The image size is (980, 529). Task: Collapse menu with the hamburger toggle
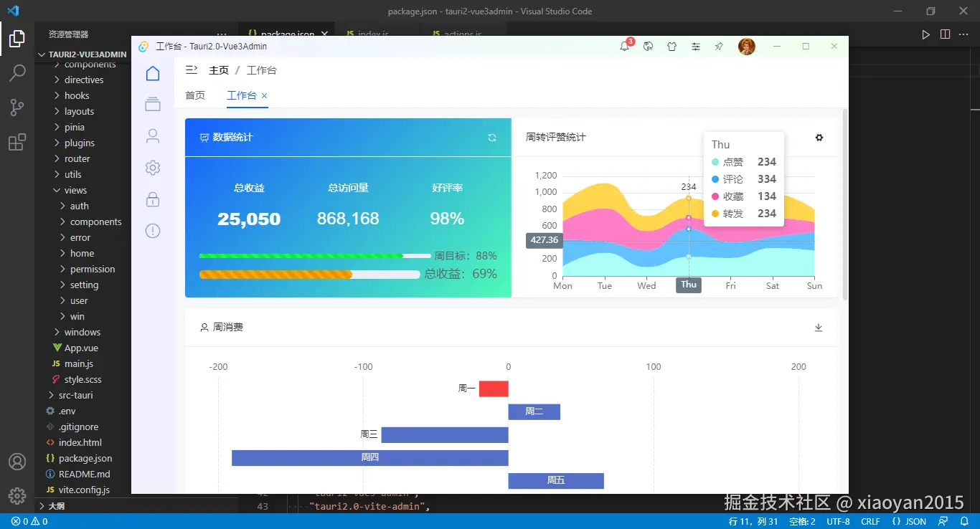190,70
